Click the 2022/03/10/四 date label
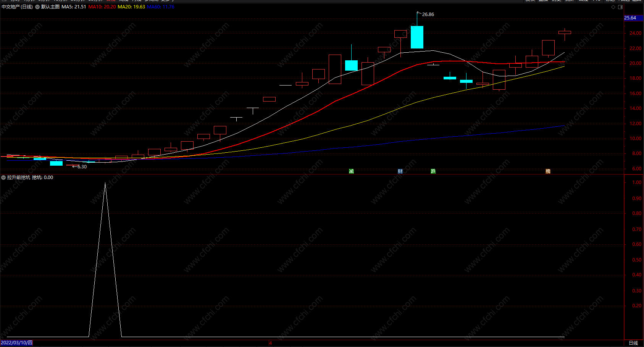Image resolution: width=644 pixels, height=347 pixels. [16, 343]
